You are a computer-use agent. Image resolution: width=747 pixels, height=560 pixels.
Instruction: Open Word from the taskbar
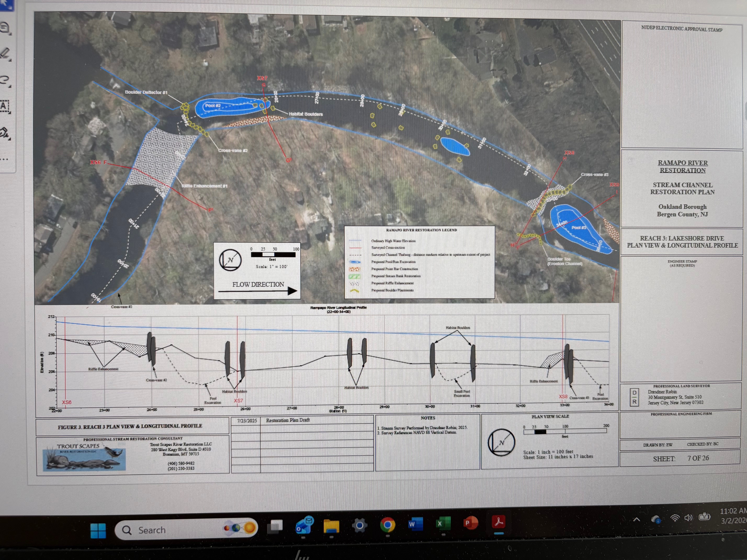(415, 524)
